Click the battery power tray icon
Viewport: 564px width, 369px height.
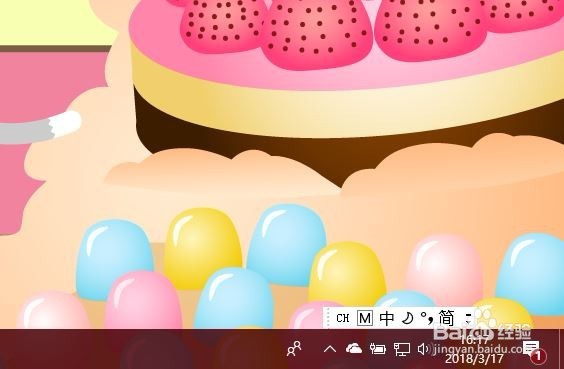[378, 348]
